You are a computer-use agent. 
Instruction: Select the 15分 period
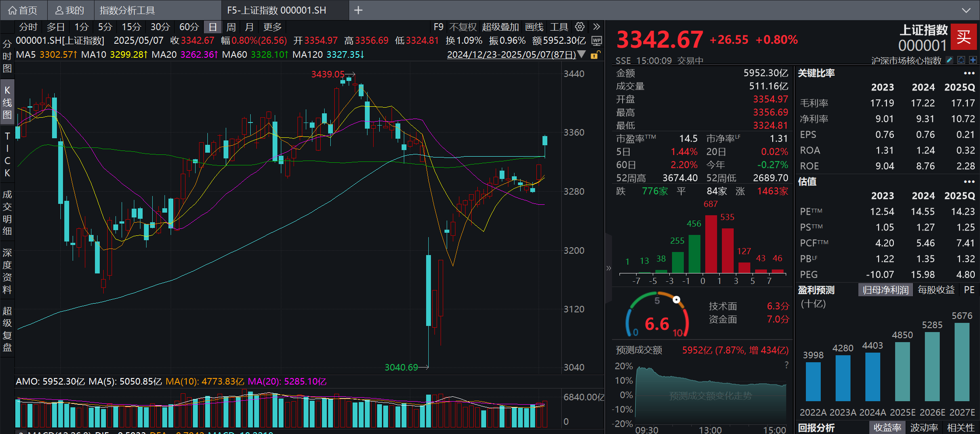pyautogui.click(x=131, y=27)
